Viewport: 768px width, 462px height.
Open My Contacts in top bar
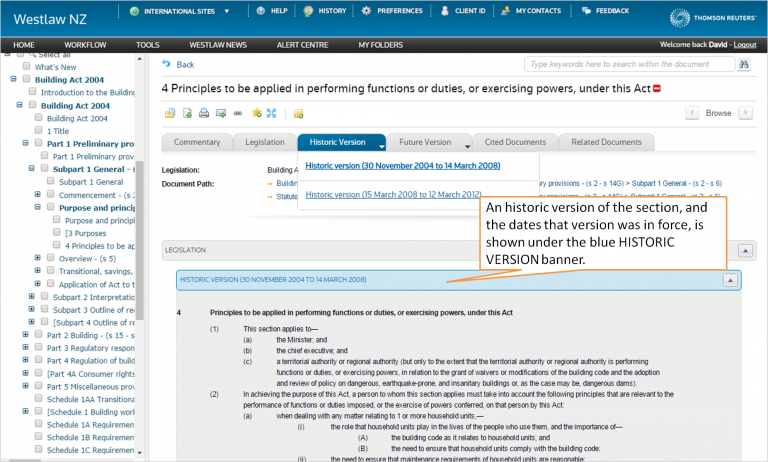tap(531, 11)
